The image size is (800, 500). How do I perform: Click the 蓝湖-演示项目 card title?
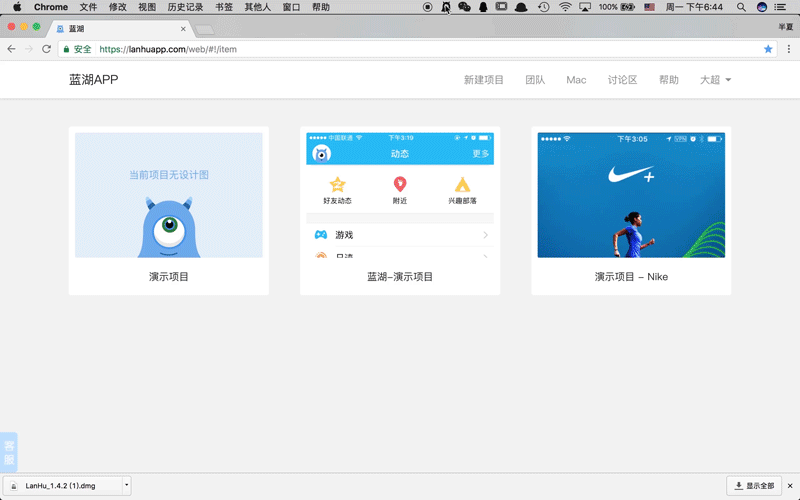click(x=400, y=277)
